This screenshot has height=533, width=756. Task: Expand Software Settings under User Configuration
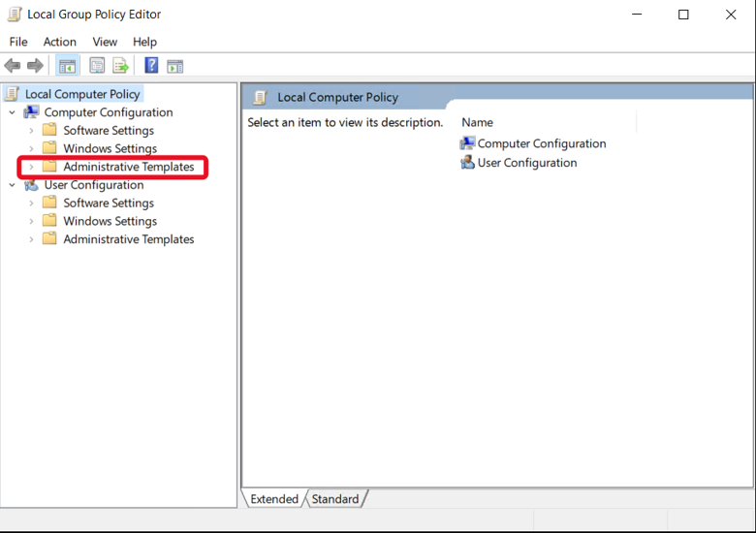tap(31, 203)
